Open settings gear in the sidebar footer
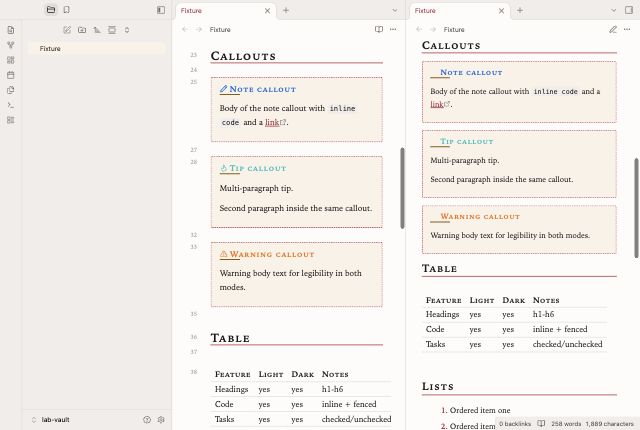This screenshot has width=640, height=430. (x=161, y=419)
